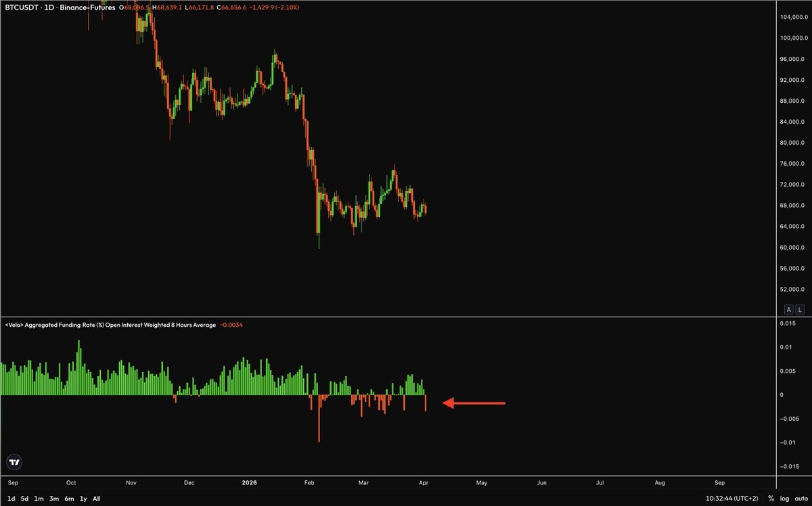Screen dimensions: 812x506
Task: Click the Aug label on time axis
Action: [x=660, y=483]
